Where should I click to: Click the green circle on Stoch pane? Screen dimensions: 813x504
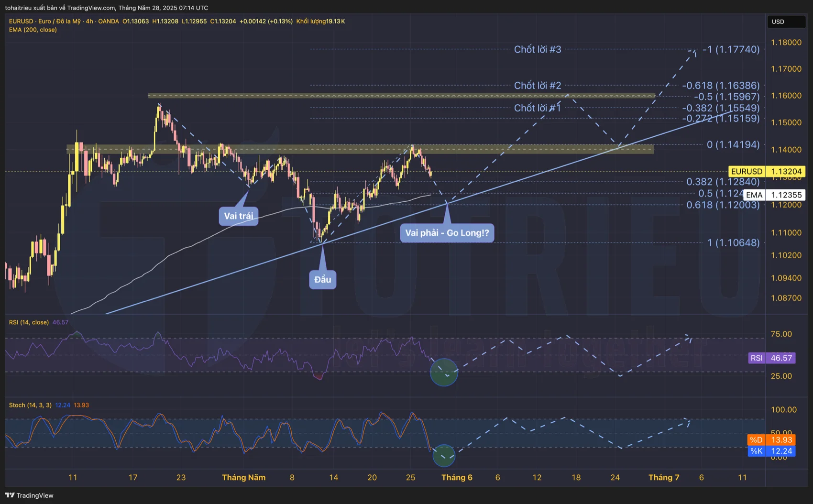point(444,455)
